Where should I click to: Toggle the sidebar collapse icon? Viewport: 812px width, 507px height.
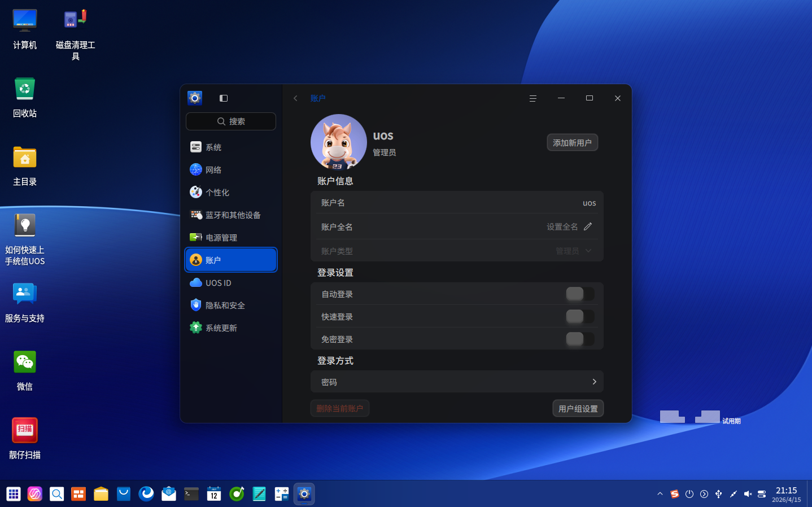(x=224, y=98)
